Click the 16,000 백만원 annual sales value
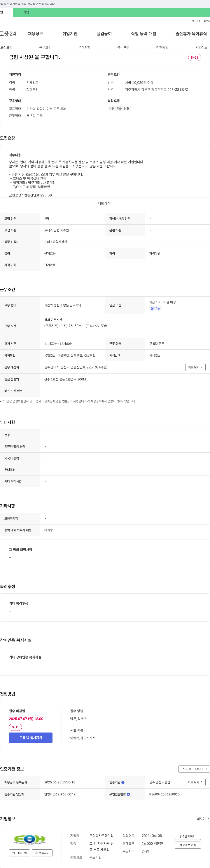Viewport: 210px width, 868px height. pos(152,843)
